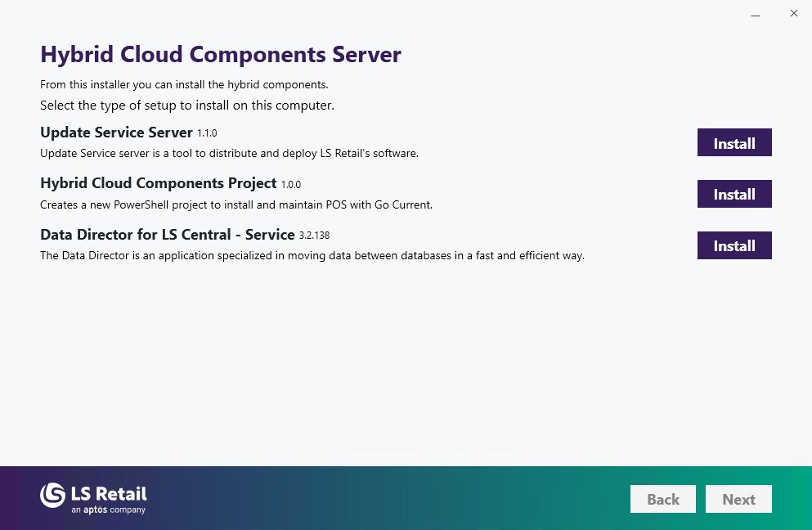Minimize the installer window
The height and width of the screenshot is (530, 812).
pyautogui.click(x=756, y=14)
